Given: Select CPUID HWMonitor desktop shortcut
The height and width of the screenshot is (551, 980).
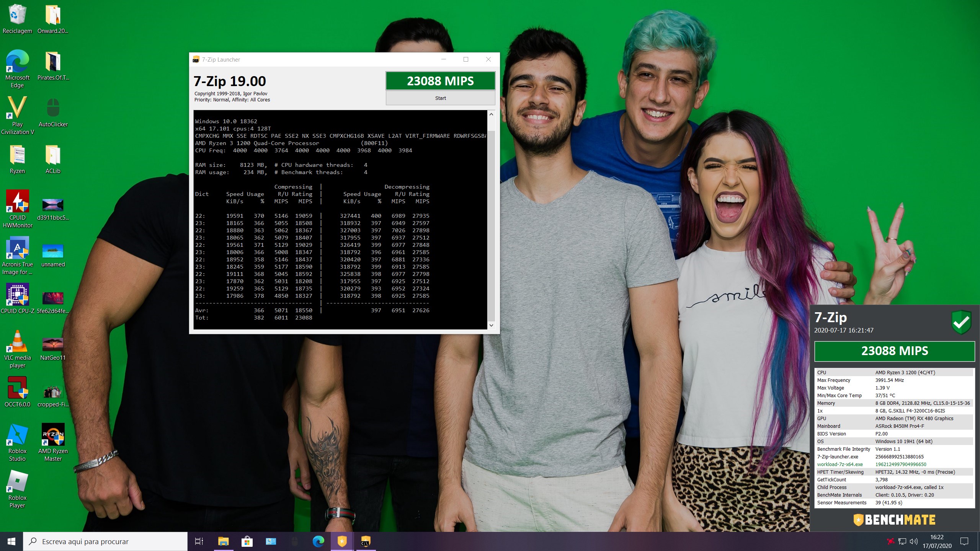Looking at the screenshot, I should [17, 209].
